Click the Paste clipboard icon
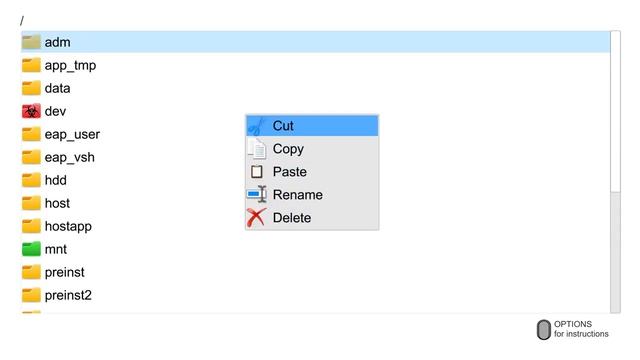Image resolution: width=640 pixels, height=360 pixels. [x=257, y=172]
